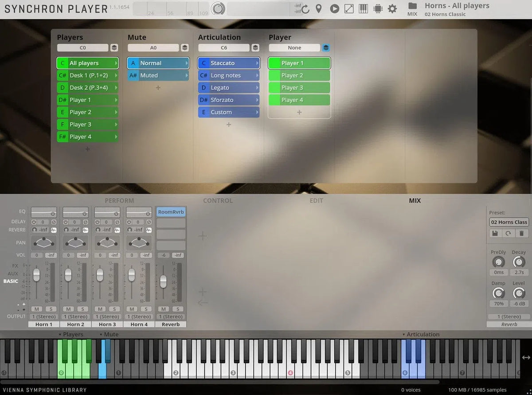This screenshot has height=395, width=532.
Task: Click the resize window icon in the toolbar
Action: point(349,8)
